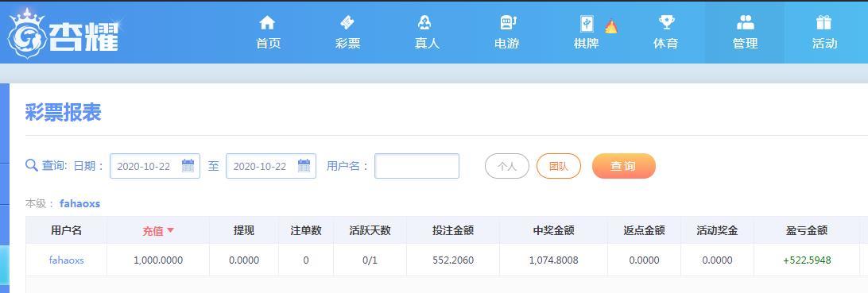This screenshot has width=868, height=293.
Task: Open end date calendar picker icon
Action: (304, 166)
